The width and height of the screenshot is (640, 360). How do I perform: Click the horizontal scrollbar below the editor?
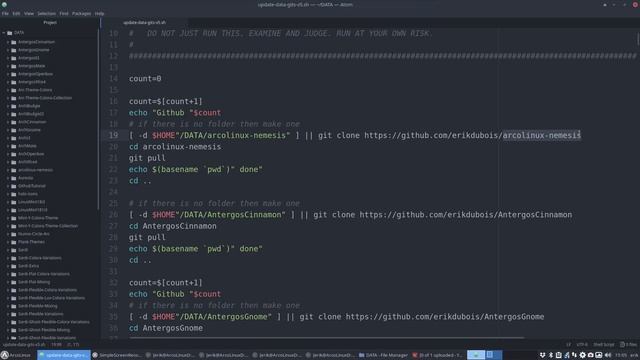pyautogui.click(x=327, y=338)
